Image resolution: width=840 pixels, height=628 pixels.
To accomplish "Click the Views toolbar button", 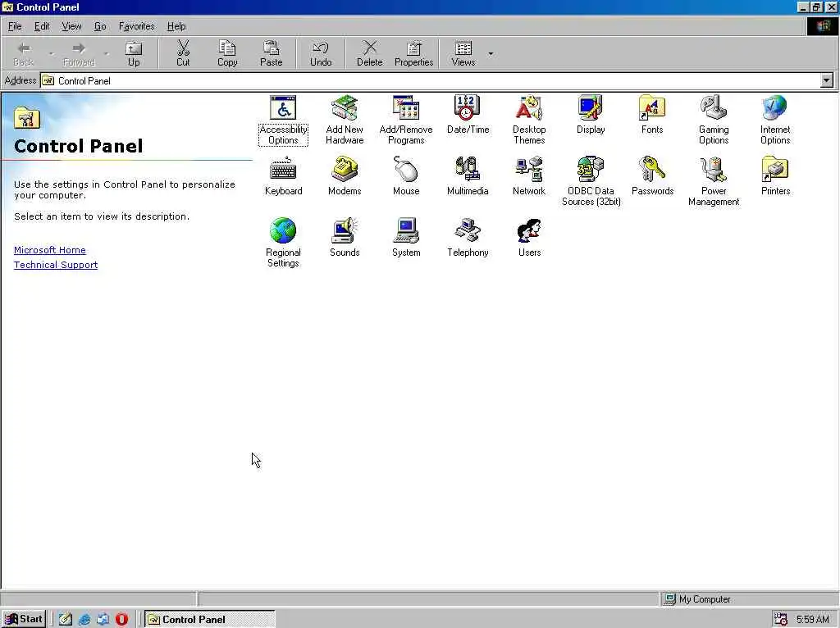I will pyautogui.click(x=463, y=54).
